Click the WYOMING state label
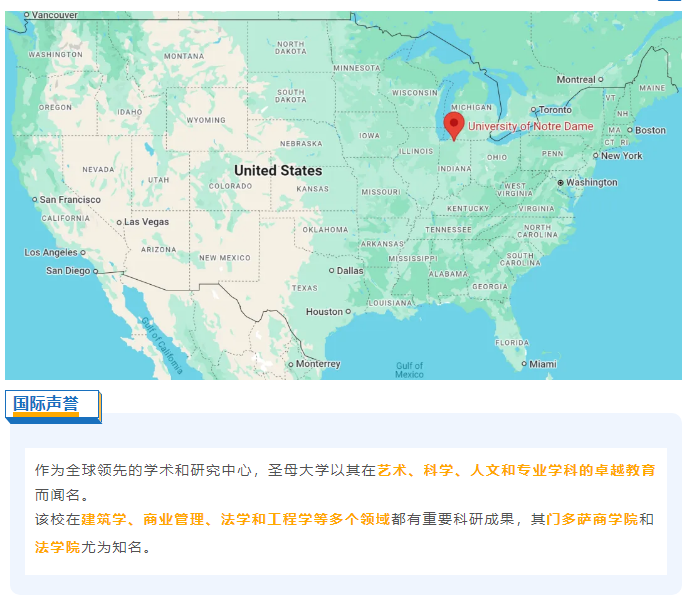Screen dimensions: 691x600 [206, 120]
